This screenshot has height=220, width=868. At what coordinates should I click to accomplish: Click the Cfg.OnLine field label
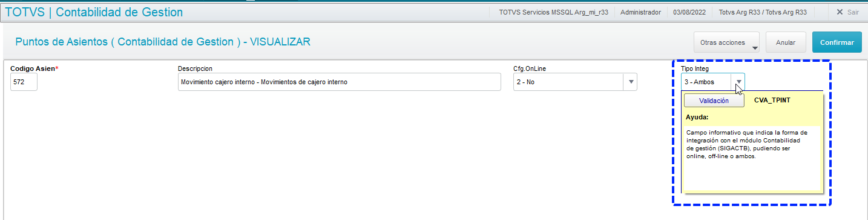[x=530, y=68]
